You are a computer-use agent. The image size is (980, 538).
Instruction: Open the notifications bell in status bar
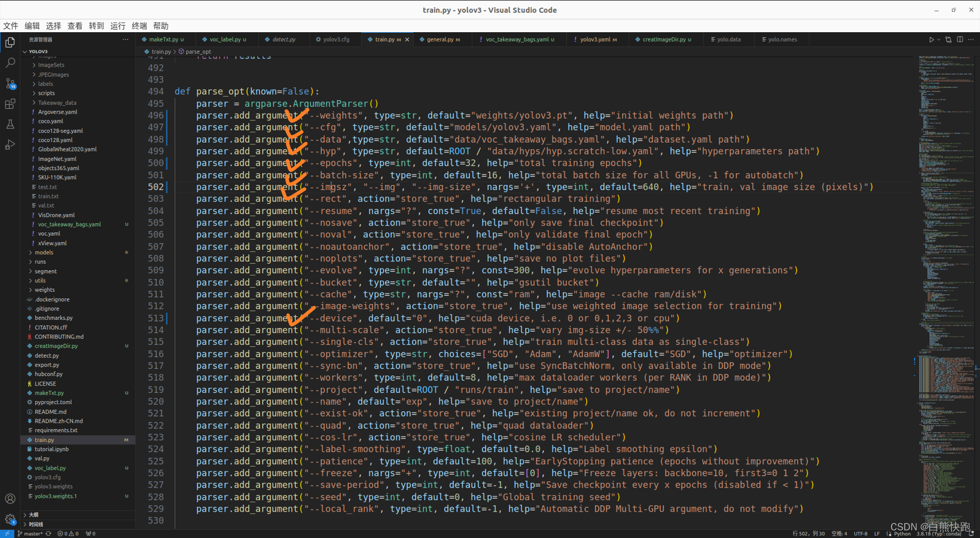(971, 533)
